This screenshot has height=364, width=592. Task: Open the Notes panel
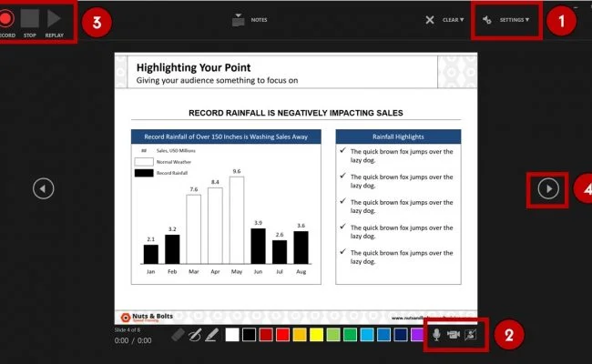[250, 20]
